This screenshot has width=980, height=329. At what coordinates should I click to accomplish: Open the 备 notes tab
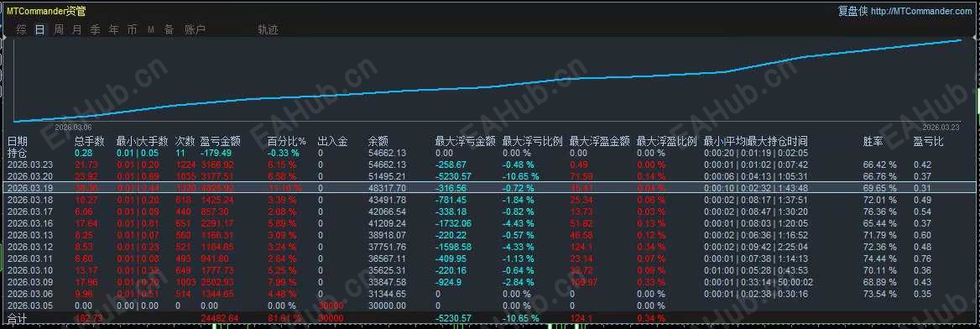(x=169, y=29)
